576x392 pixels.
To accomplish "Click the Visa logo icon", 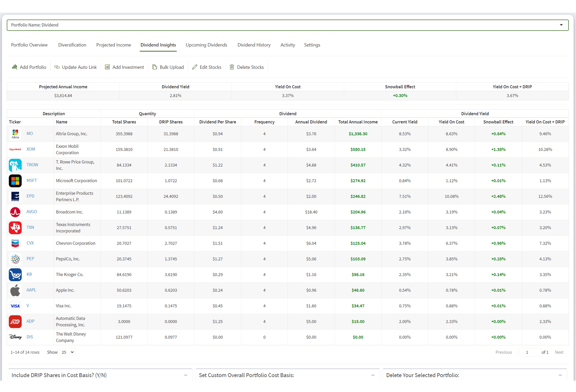I will point(15,306).
